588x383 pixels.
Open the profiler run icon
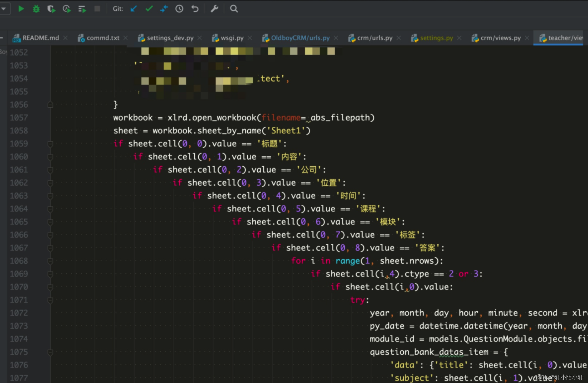pyautogui.click(x=67, y=9)
